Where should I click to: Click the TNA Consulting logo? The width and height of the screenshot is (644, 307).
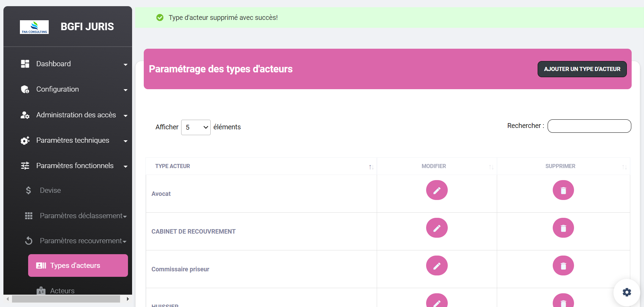coord(34,27)
